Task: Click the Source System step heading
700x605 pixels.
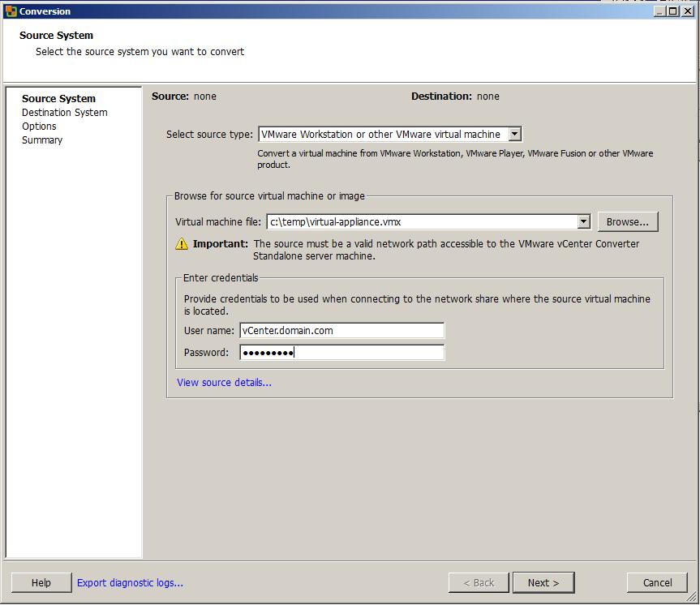Action: pyautogui.click(x=58, y=98)
